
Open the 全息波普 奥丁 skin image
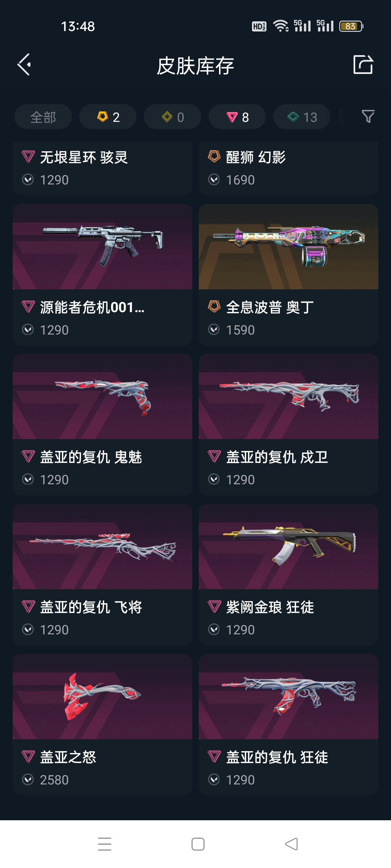pyautogui.click(x=289, y=247)
